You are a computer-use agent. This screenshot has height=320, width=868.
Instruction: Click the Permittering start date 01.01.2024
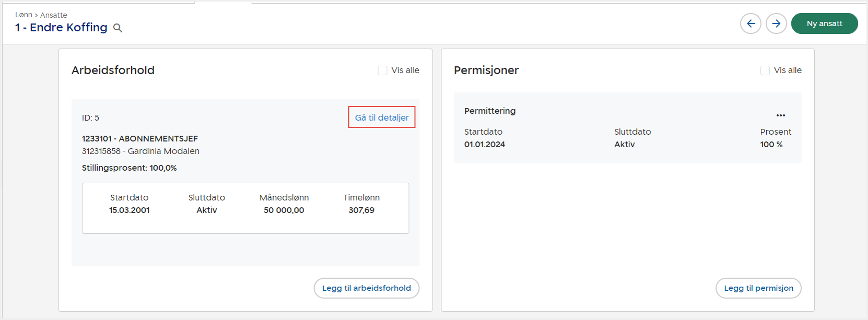[485, 145]
